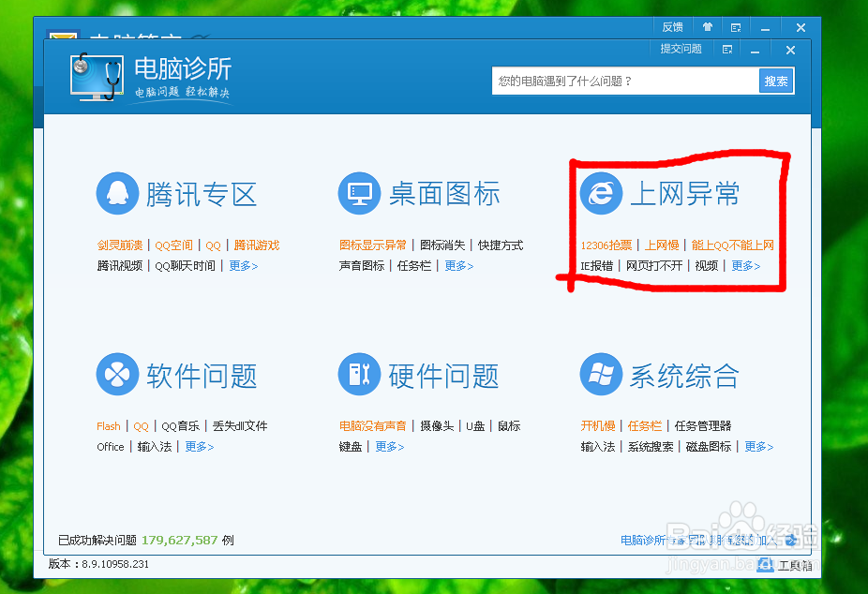Image resolution: width=868 pixels, height=594 pixels.
Task: Click the 179,627,587 solved count
Action: click(x=179, y=541)
